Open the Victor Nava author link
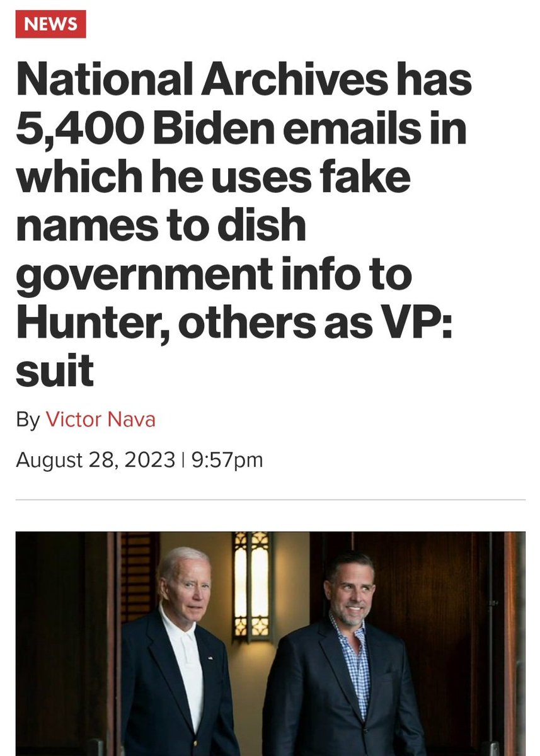The width and height of the screenshot is (540, 756). [100, 420]
